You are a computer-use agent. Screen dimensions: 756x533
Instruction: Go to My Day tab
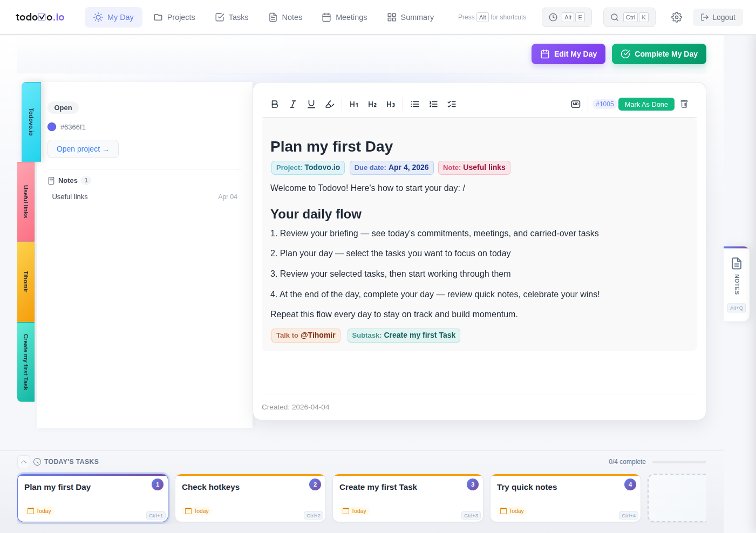pos(113,17)
